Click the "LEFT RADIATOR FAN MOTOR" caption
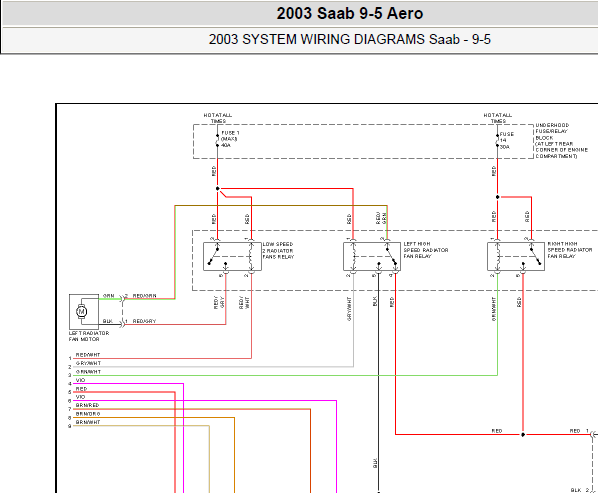The image size is (598, 493). (x=88, y=336)
